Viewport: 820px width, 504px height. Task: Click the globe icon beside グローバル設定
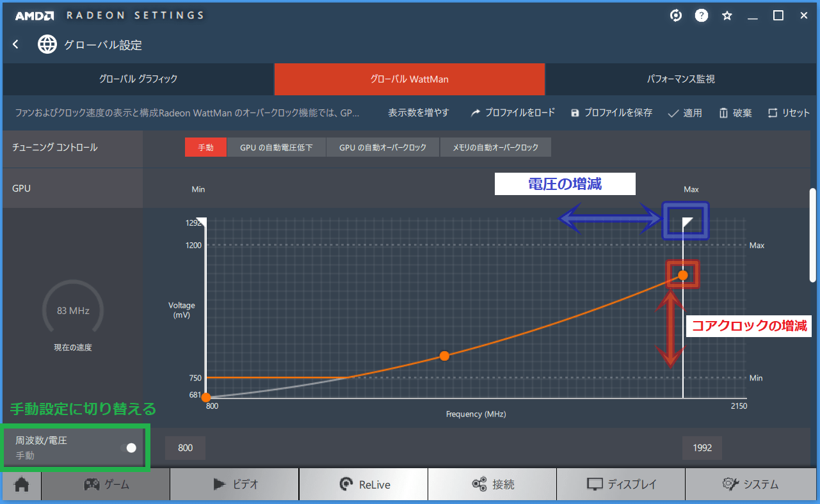coord(47,45)
